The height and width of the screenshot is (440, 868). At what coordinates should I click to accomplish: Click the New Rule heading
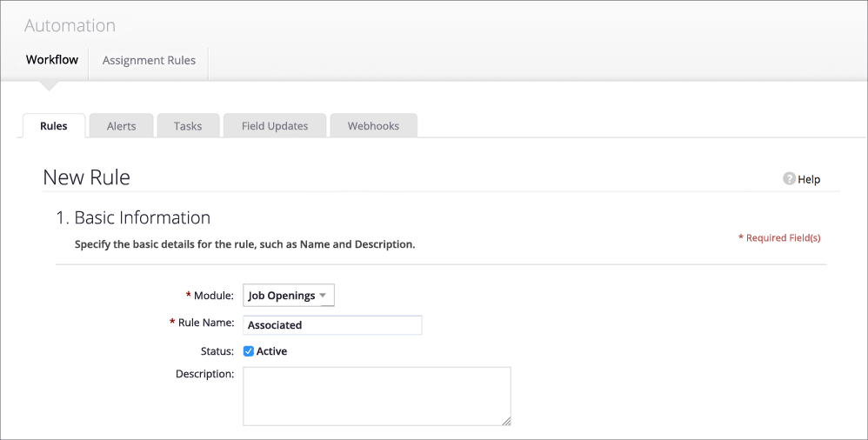[x=86, y=177]
